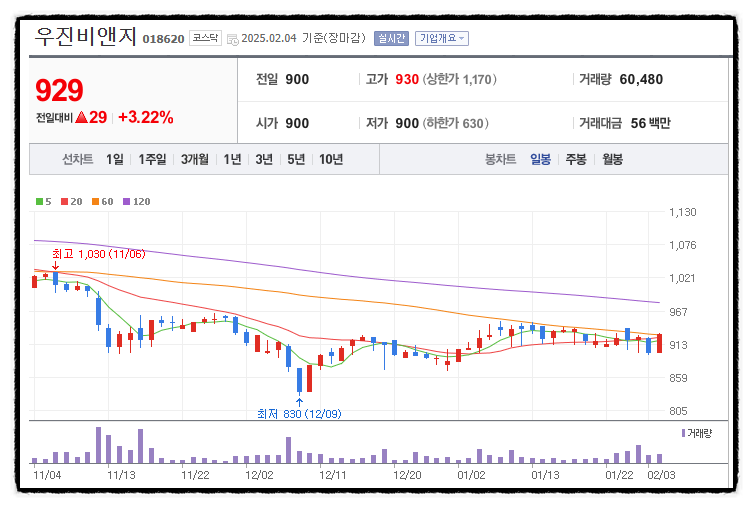Select the 1일 line chart period
The height and width of the screenshot is (508, 753).
pos(115,159)
